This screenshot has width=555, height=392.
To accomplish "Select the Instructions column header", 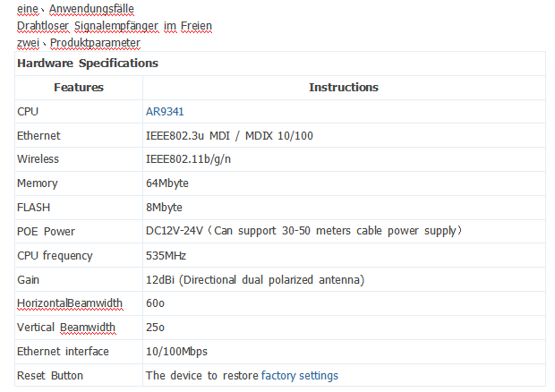I will tap(343, 88).
